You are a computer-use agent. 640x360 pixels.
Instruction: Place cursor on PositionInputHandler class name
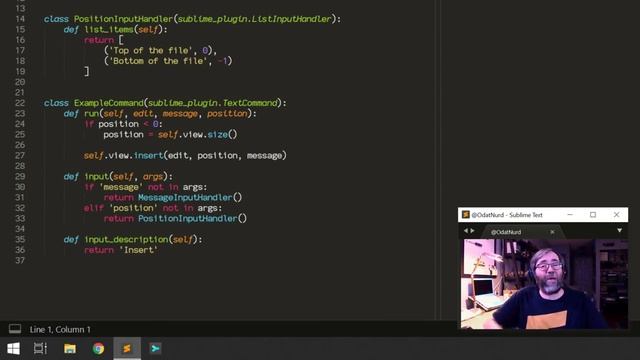(123, 19)
